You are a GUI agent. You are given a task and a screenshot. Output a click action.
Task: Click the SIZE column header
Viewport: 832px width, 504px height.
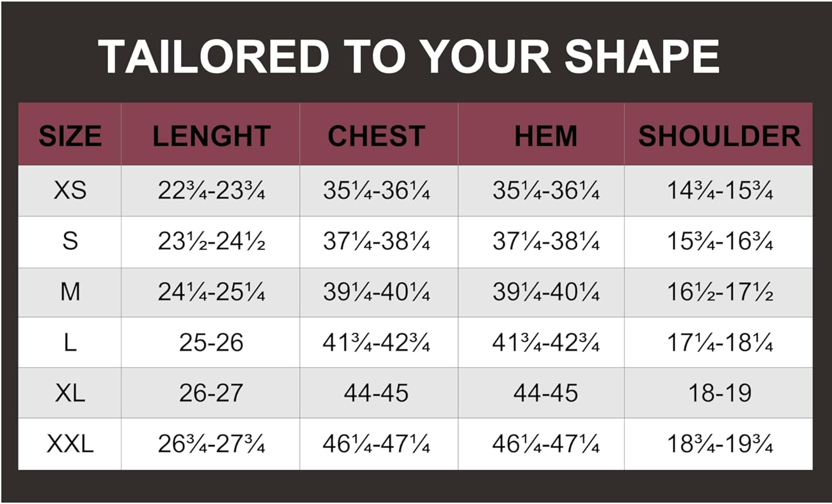[70, 136]
